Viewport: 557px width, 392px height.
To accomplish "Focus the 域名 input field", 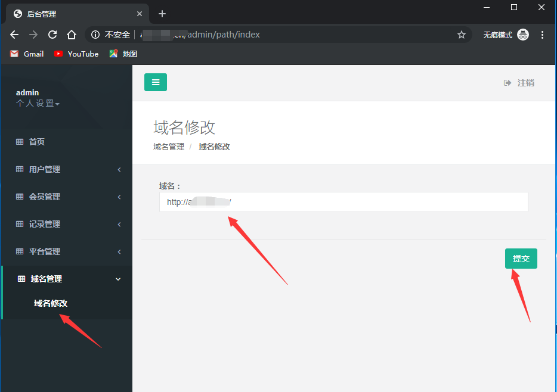I will point(344,202).
